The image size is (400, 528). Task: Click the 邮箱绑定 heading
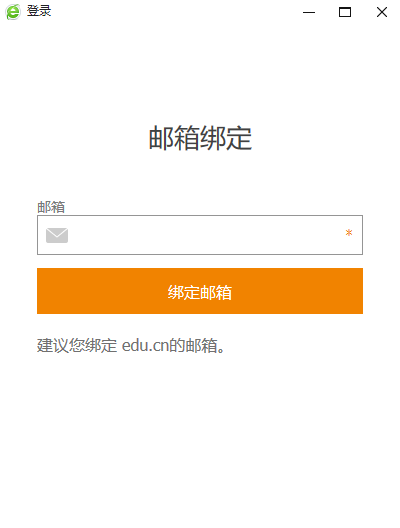pos(200,138)
